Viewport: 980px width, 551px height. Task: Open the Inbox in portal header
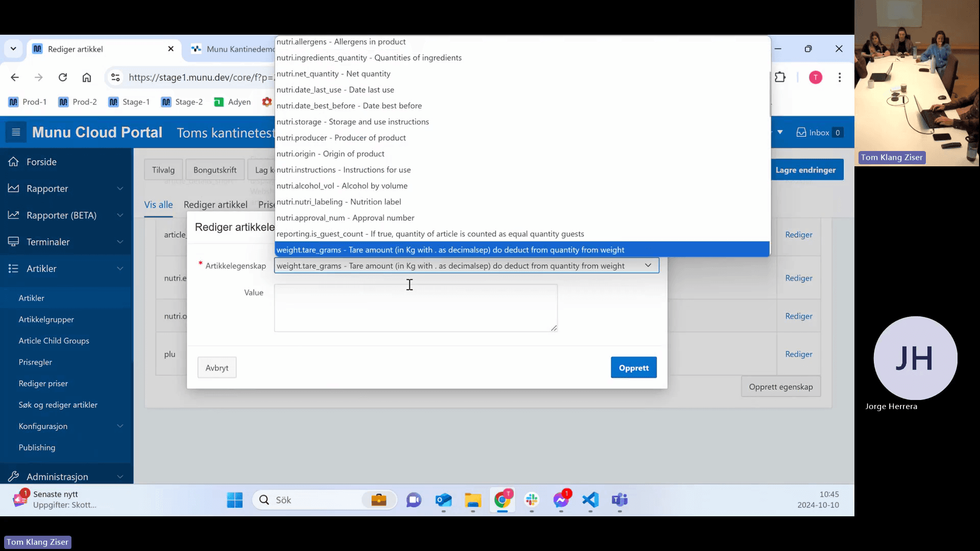[x=819, y=133]
